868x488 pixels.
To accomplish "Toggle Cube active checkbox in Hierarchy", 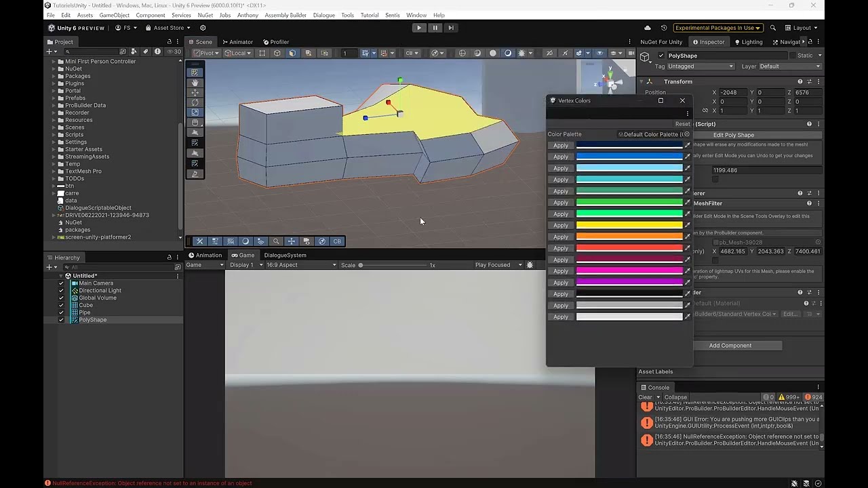I will 61,305.
